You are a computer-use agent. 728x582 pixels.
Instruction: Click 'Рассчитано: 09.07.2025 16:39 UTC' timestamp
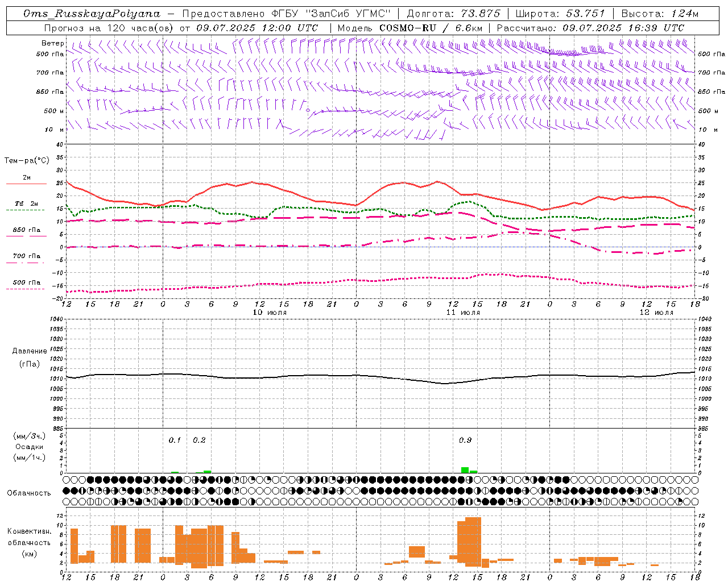tap(590, 28)
